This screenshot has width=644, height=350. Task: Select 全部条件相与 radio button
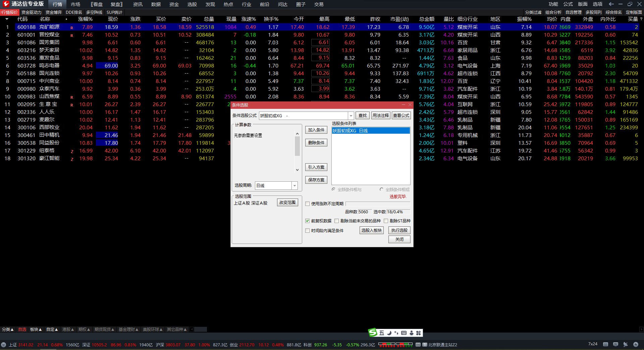click(x=334, y=189)
